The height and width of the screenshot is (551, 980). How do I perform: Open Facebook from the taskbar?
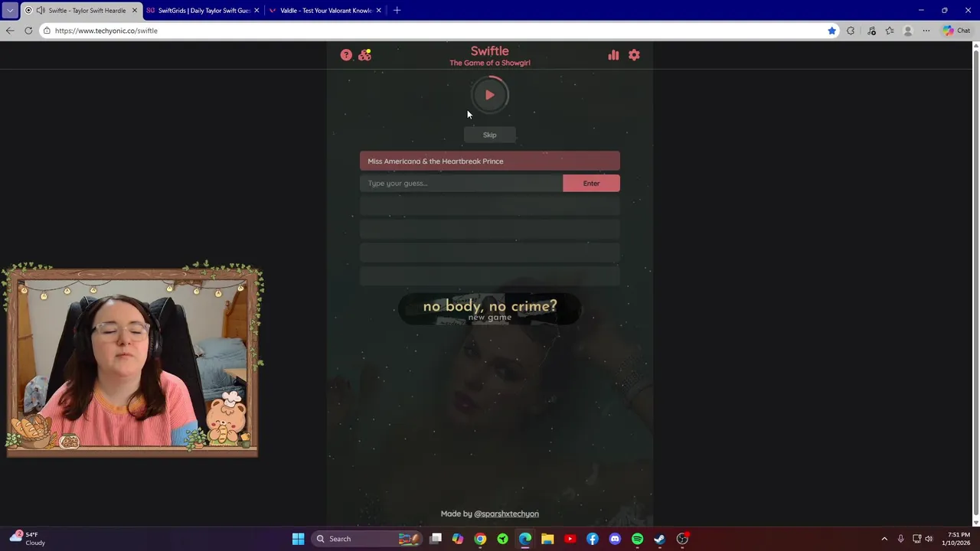tap(593, 539)
